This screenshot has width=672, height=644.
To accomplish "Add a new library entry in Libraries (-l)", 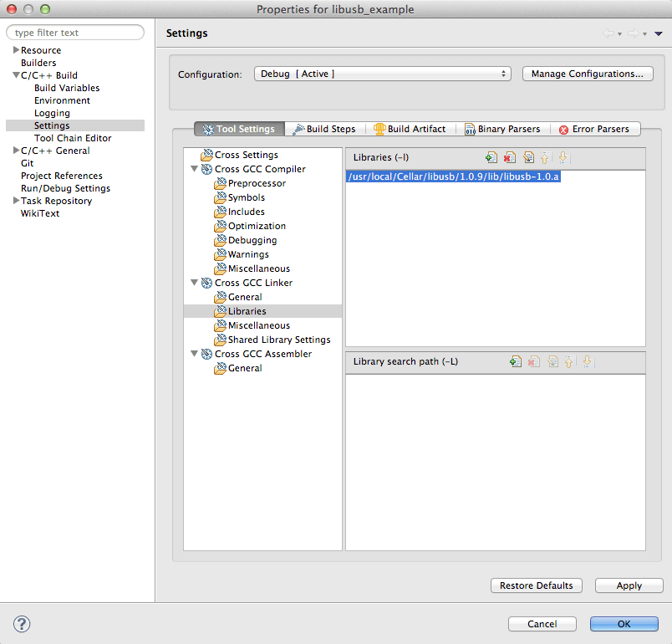I will [491, 157].
